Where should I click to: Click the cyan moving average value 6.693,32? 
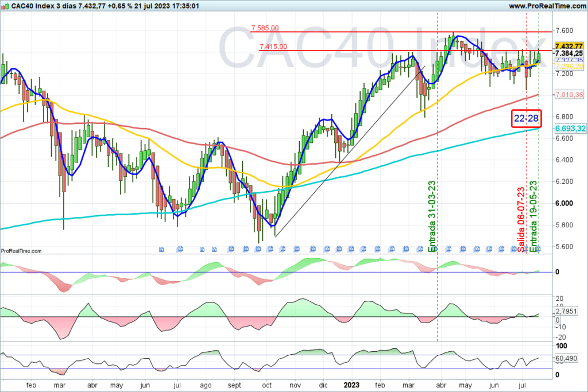pos(570,129)
